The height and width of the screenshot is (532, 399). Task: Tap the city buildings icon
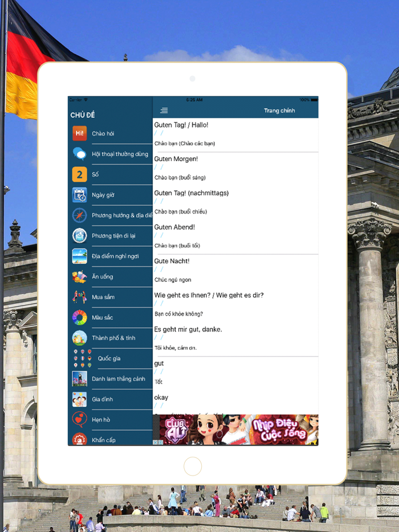79,338
